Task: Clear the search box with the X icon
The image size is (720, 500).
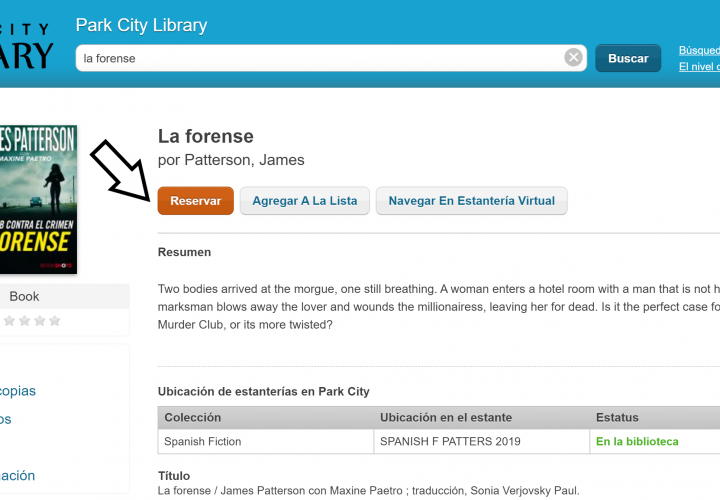Action: (x=573, y=58)
